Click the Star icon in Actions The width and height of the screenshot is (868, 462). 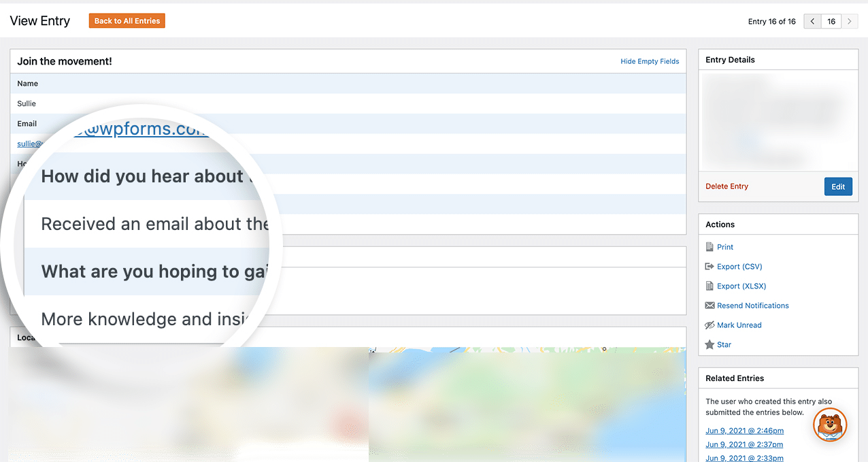(710, 345)
